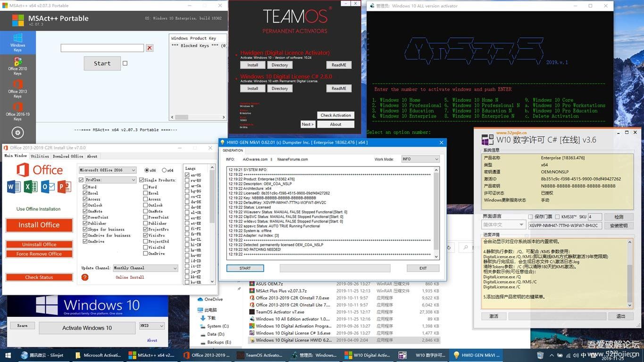Toggle the Single Products checkbox
The image size is (644, 362).
click(x=141, y=180)
